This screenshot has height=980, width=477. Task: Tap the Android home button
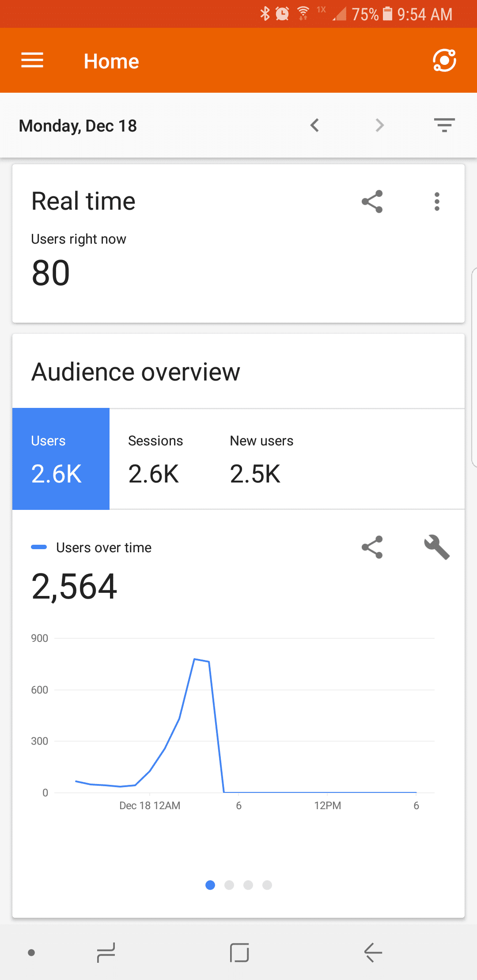click(x=239, y=953)
